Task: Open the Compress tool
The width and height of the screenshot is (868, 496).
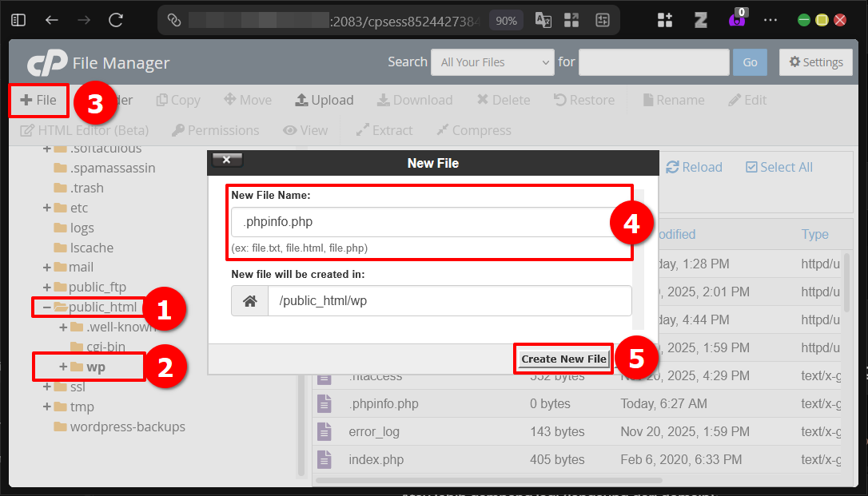Action: coord(473,130)
